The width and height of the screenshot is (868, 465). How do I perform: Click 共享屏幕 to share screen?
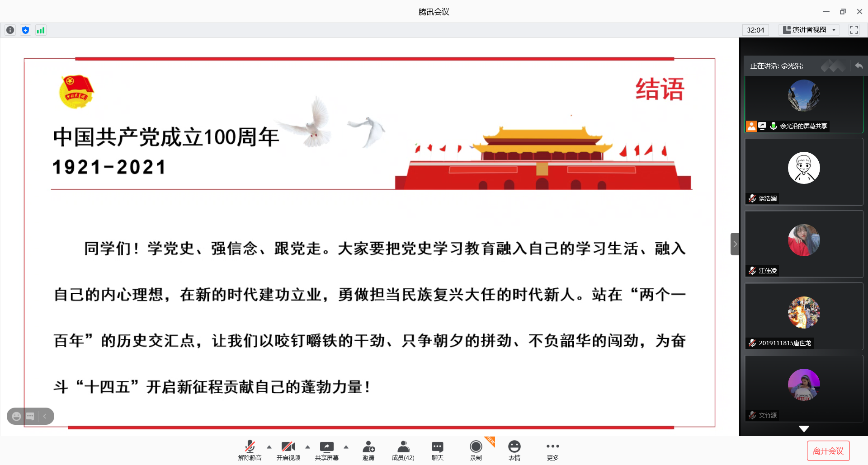coord(326,450)
